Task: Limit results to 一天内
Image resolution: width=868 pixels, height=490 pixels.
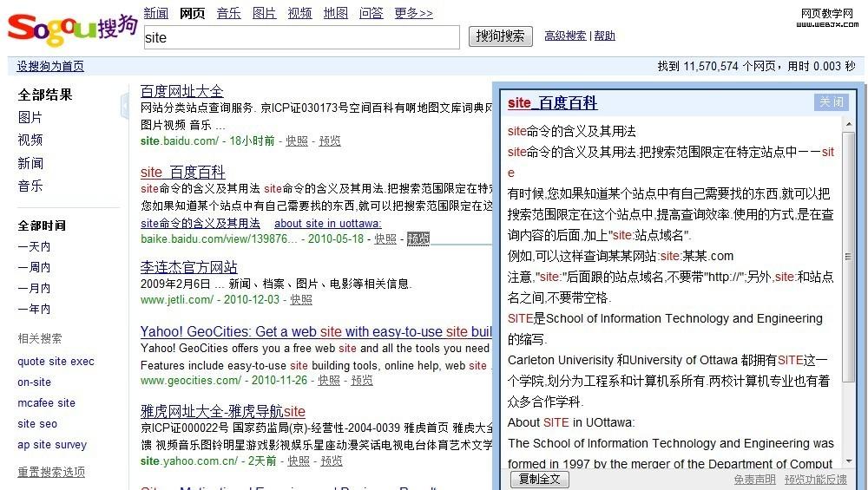Action: pyautogui.click(x=34, y=246)
